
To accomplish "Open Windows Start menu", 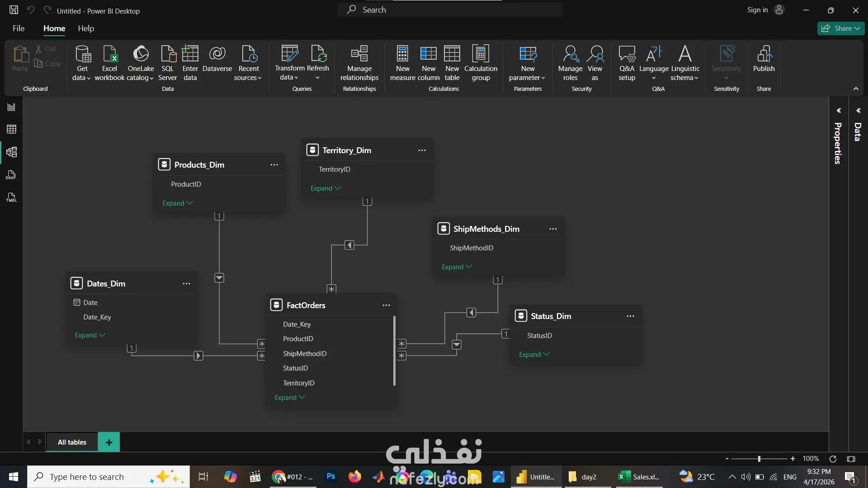I will 14,477.
